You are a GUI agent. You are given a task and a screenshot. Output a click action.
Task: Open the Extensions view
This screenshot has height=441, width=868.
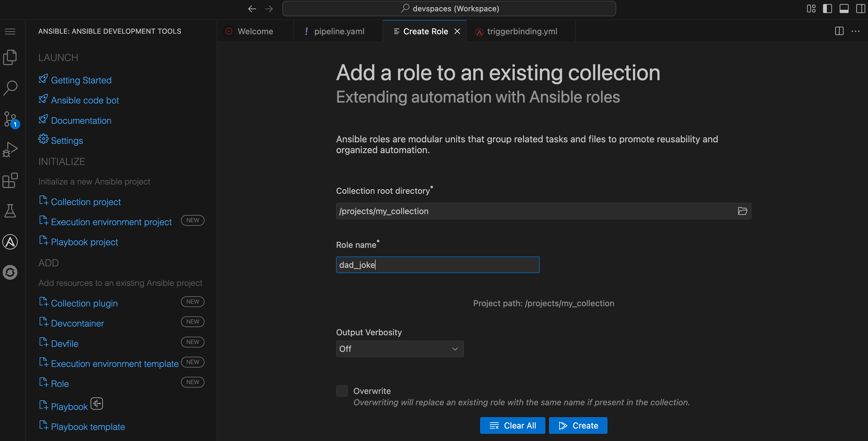(x=10, y=180)
